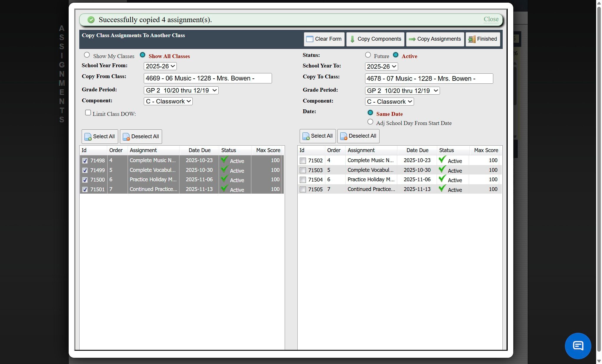The height and width of the screenshot is (364, 602).
Task: Click the Clear Form button icon
Action: pos(309,39)
